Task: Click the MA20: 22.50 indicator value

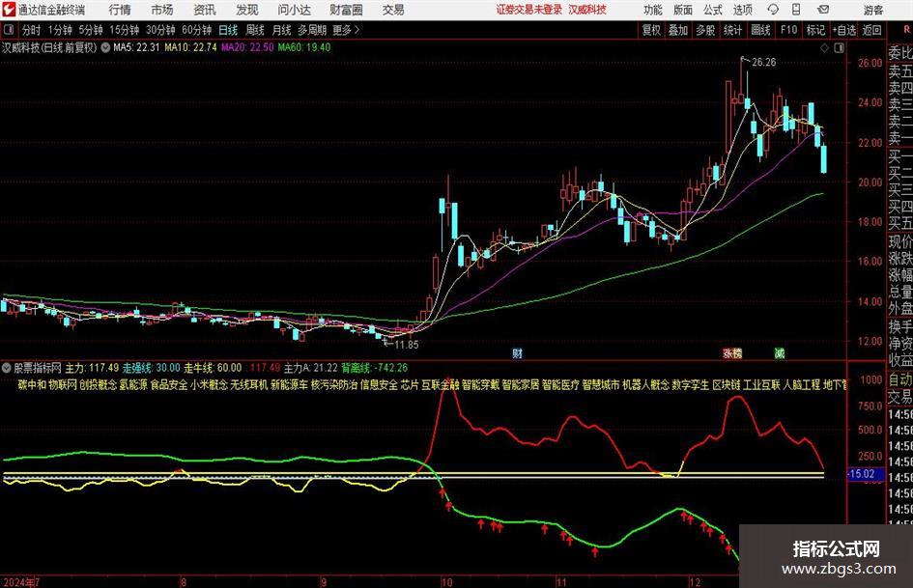Action: coord(247,47)
